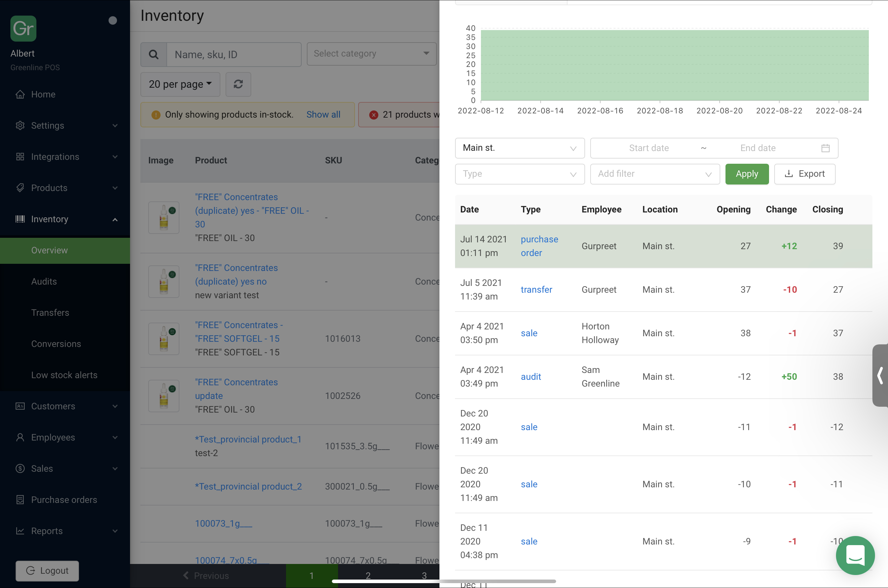Click the End date field
The height and width of the screenshot is (588, 888).
point(758,148)
